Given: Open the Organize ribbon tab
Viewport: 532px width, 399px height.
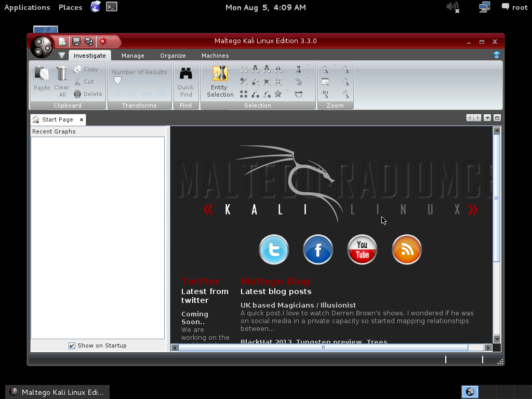Looking at the screenshot, I should click(x=172, y=56).
